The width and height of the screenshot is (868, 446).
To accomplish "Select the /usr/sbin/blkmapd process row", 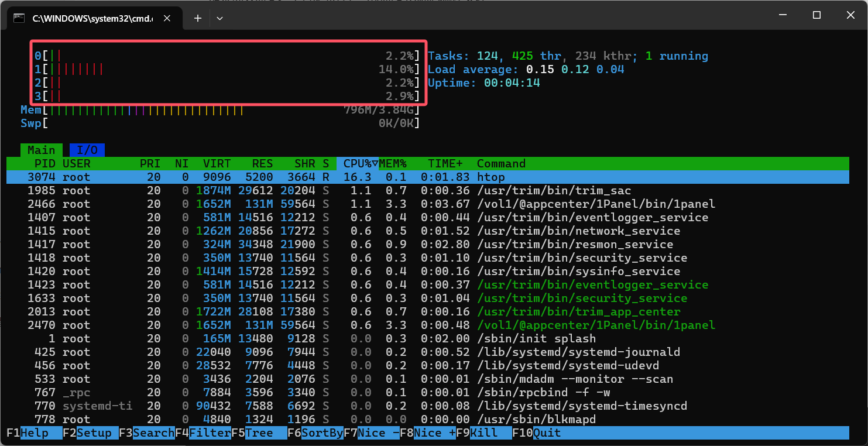I will pos(428,419).
